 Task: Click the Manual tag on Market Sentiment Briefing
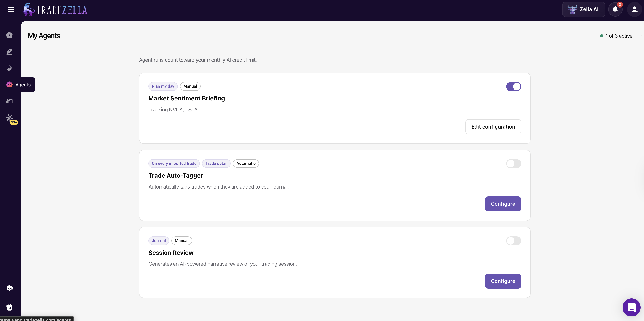(190, 86)
